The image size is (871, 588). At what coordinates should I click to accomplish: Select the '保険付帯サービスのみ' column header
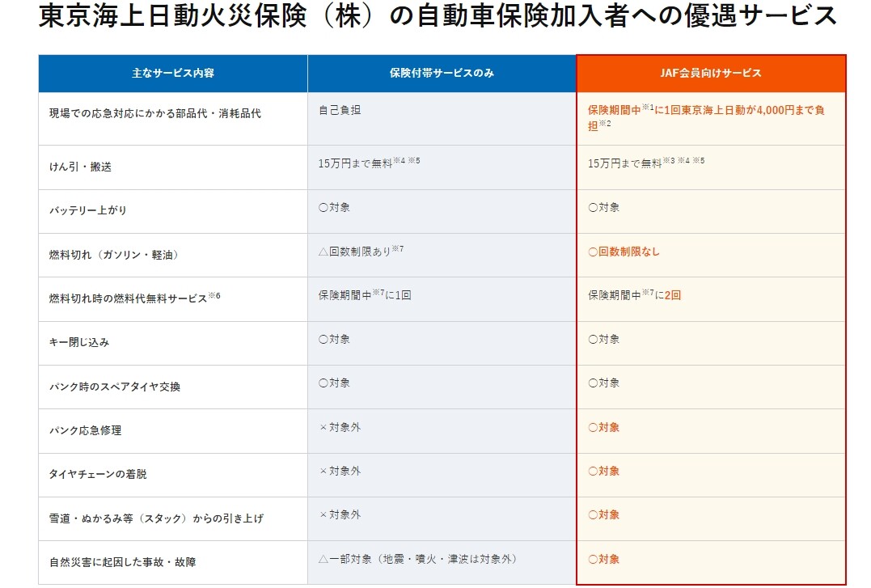coord(442,74)
